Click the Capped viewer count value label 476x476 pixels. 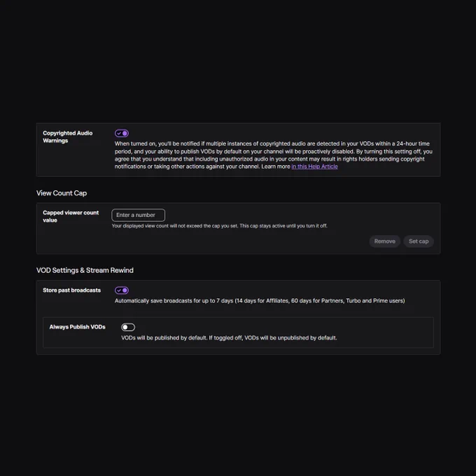pos(71,216)
